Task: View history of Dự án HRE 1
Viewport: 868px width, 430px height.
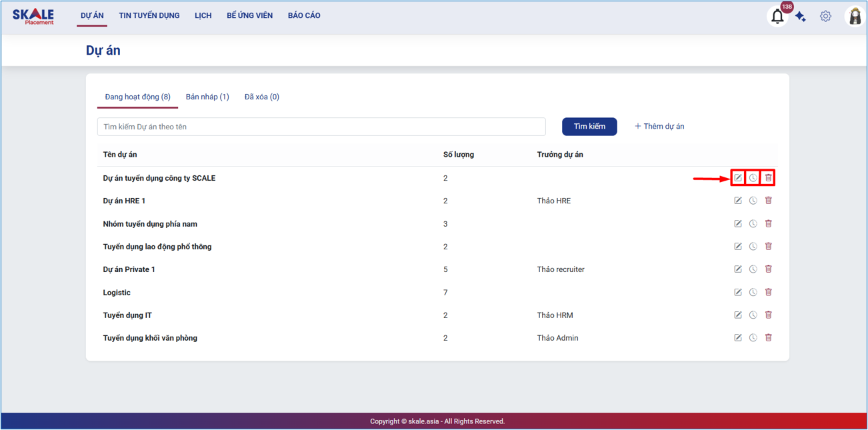Action: [x=753, y=201]
